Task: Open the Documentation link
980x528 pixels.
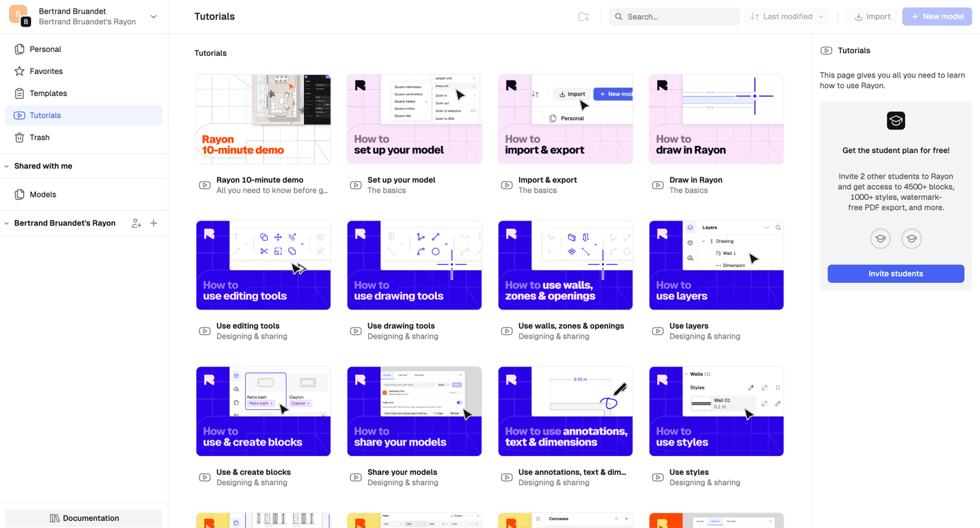Action: click(84, 518)
